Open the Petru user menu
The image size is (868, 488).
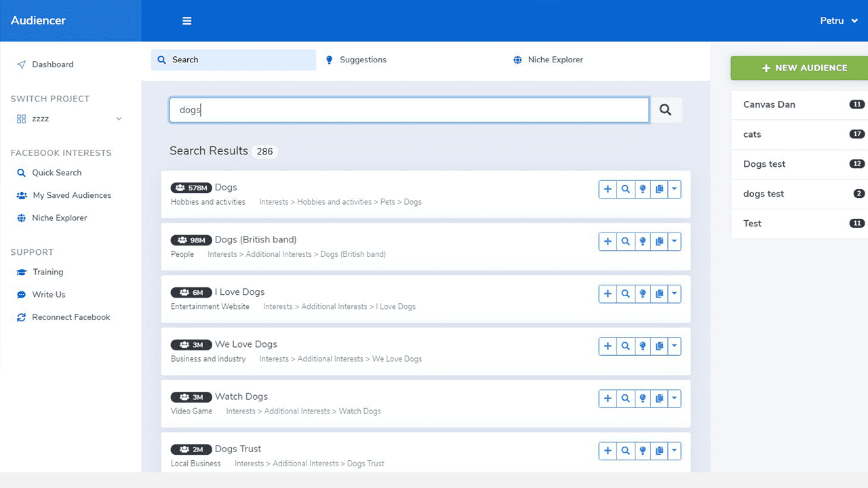tap(839, 21)
